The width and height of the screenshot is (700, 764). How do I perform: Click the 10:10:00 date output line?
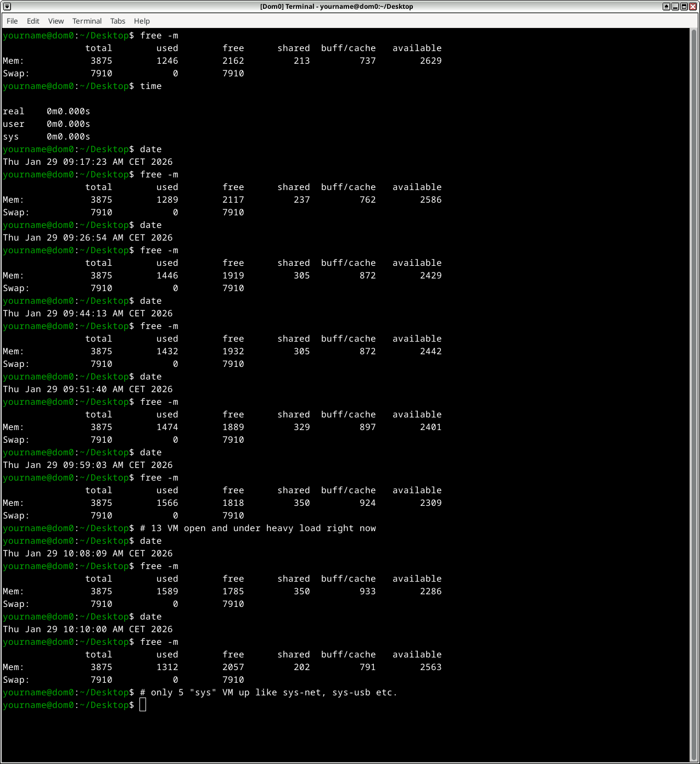[x=88, y=629]
